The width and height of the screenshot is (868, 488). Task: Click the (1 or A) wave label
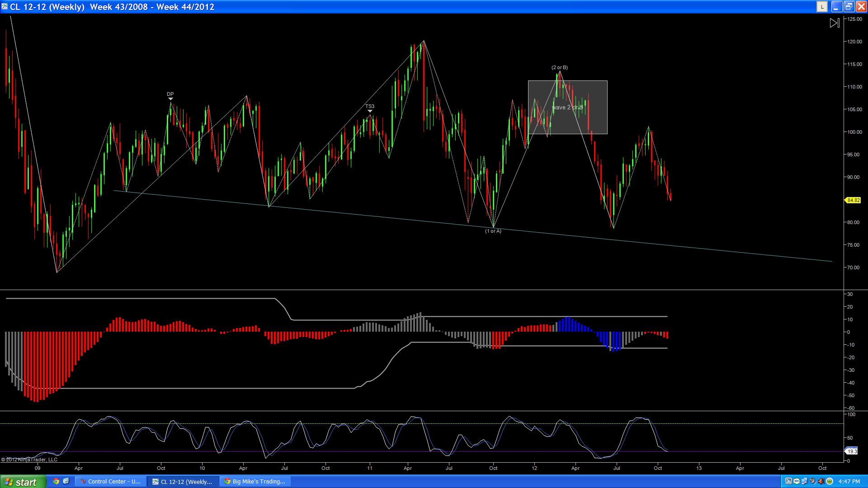[493, 231]
